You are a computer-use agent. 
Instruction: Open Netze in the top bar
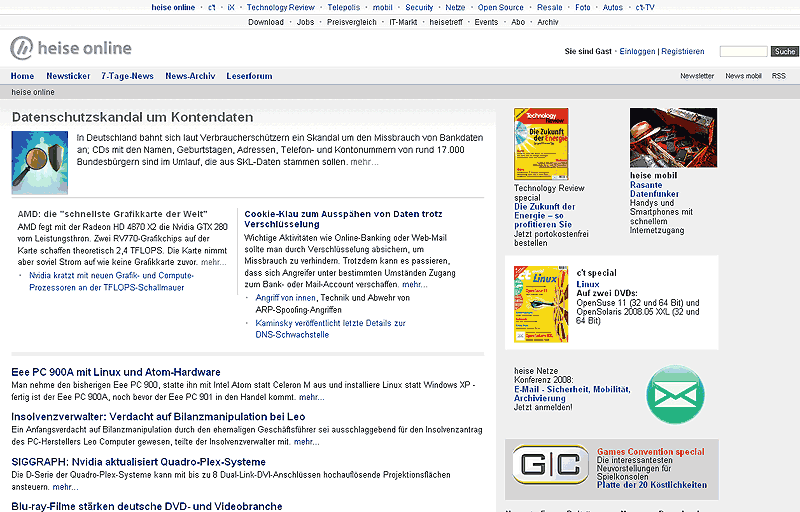click(455, 8)
